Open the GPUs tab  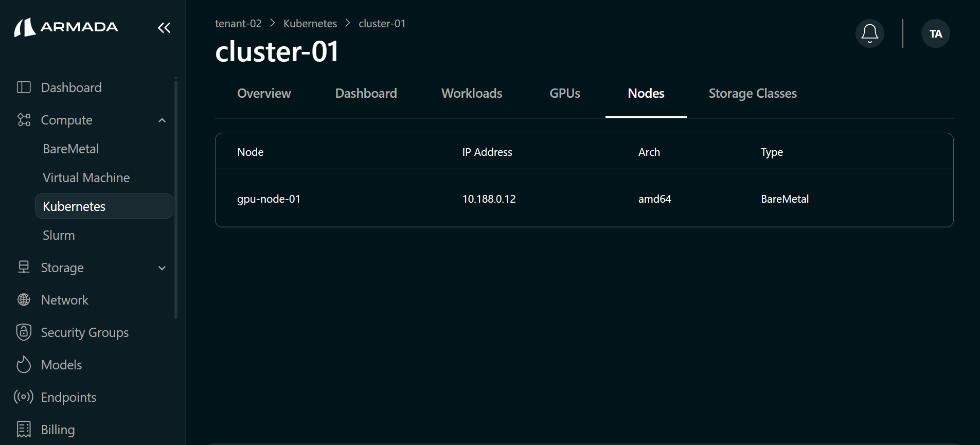click(565, 93)
